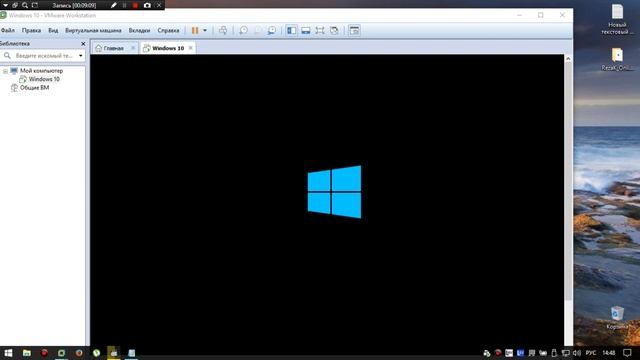Open the Windows Start menu

tap(8, 353)
